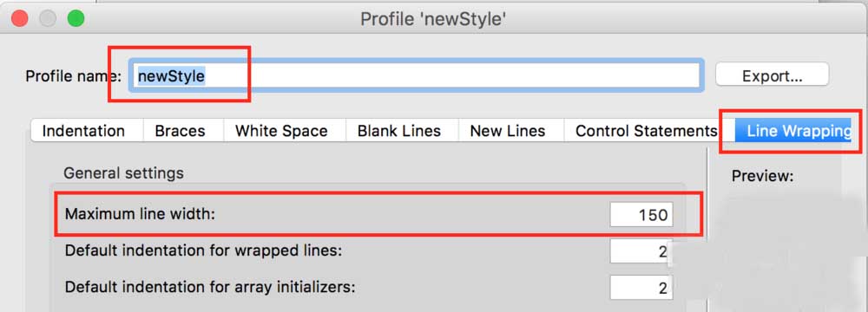The height and width of the screenshot is (312, 868).
Task: Open the Braces tab
Action: click(181, 131)
